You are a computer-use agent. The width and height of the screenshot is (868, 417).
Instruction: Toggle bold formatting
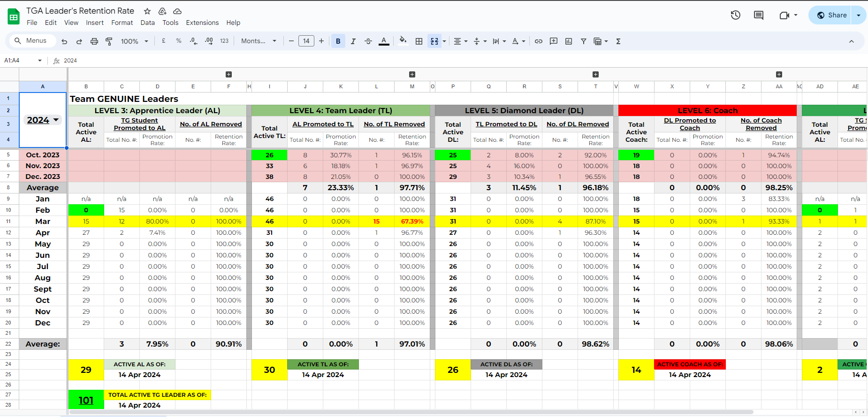click(x=338, y=41)
